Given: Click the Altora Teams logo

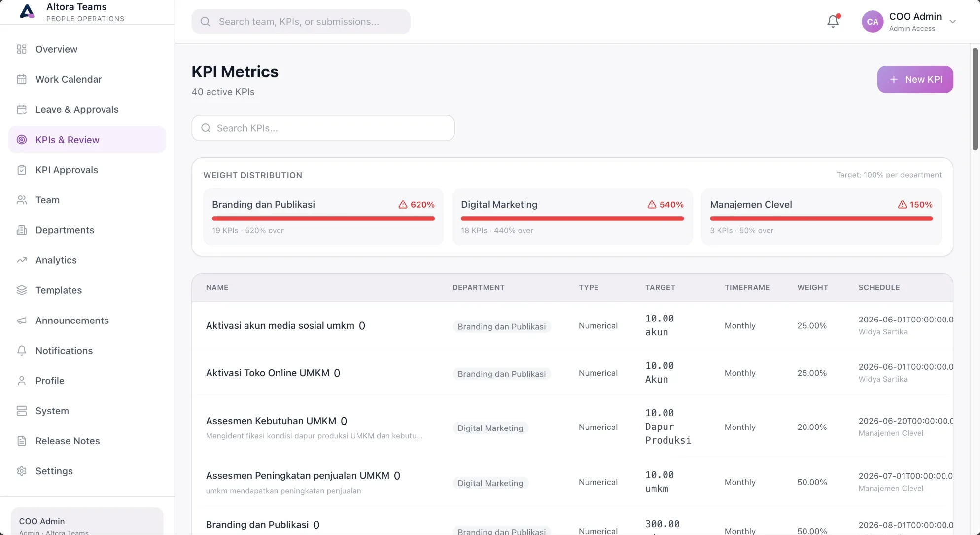Looking at the screenshot, I should (27, 11).
